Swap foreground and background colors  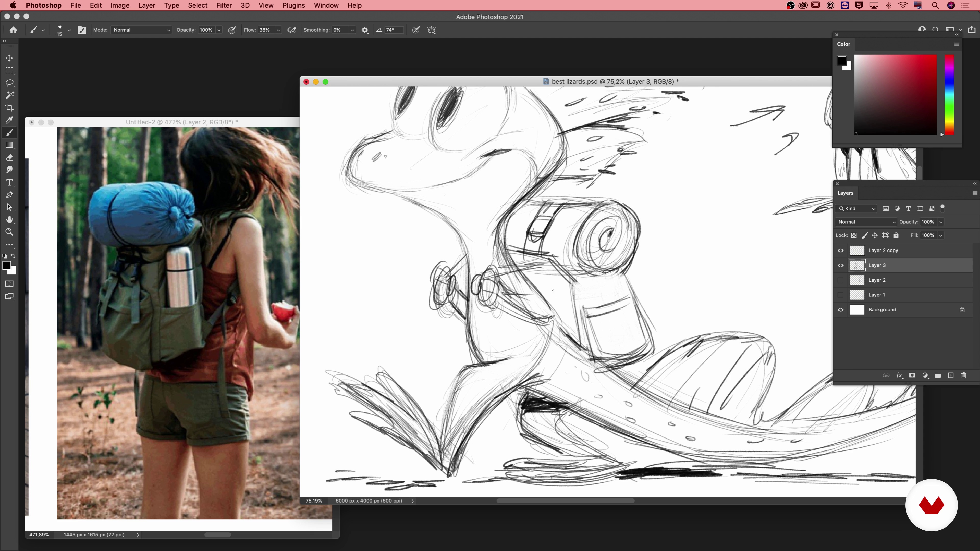tap(13, 256)
